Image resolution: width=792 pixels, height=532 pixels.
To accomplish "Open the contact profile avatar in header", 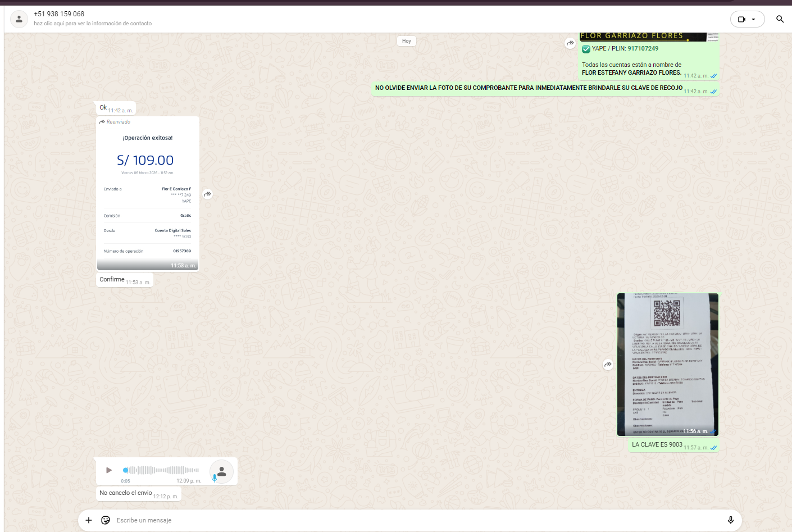I will click(19, 19).
